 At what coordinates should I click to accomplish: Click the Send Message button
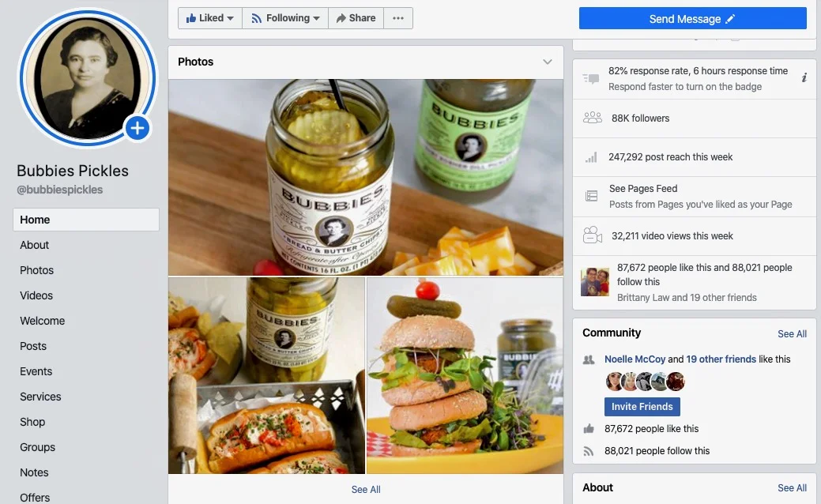click(x=693, y=19)
